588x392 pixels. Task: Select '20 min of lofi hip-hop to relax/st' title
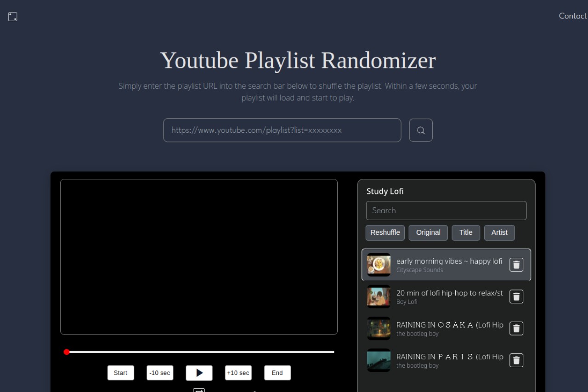(450, 293)
